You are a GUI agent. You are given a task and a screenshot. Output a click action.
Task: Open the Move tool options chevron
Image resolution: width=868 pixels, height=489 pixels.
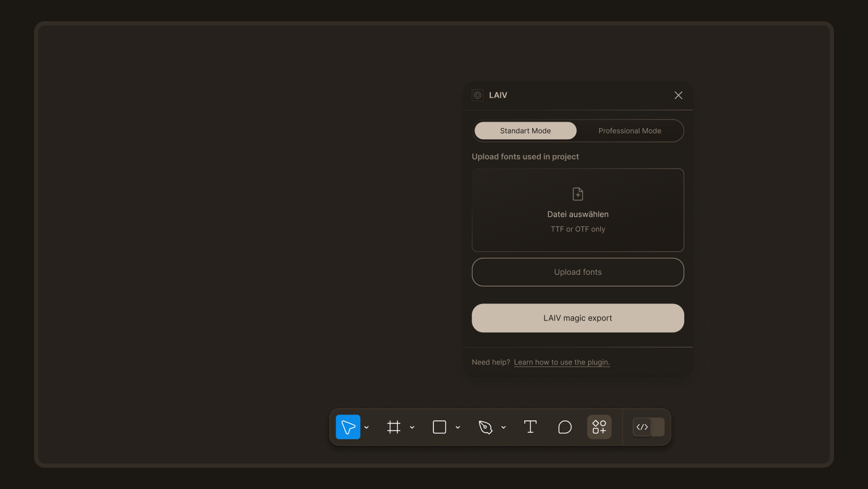(367, 427)
